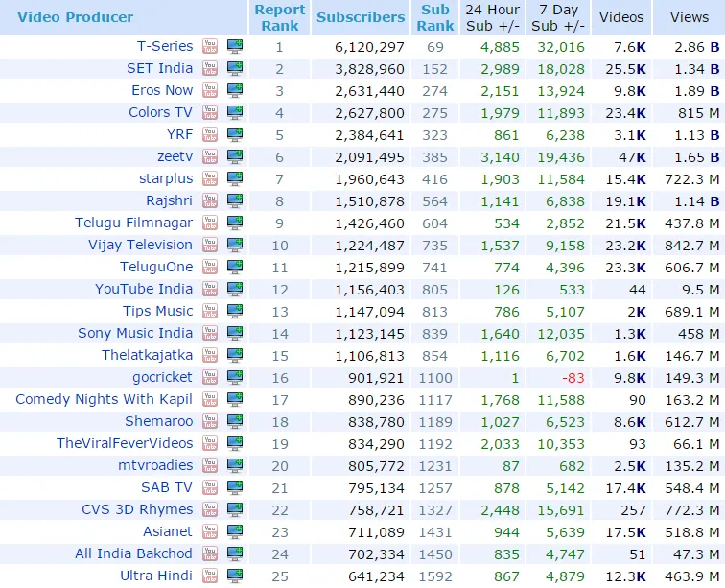Open the Thelatkajatka producer link
This screenshot has width=725, height=588.
tap(147, 355)
